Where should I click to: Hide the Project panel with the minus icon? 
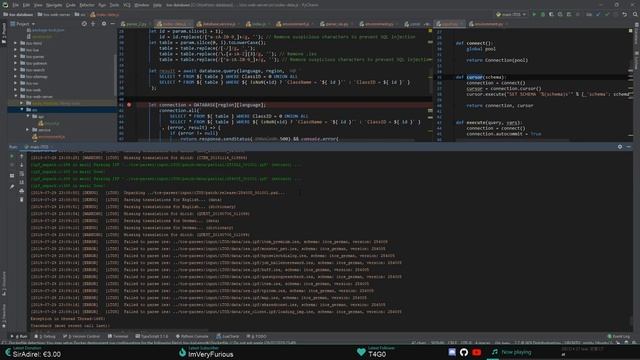click(112, 24)
